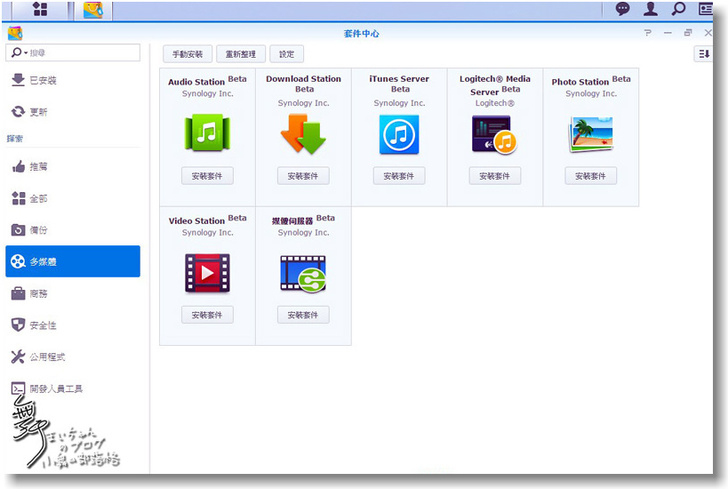Screen dimensions: 728x489
Task: Open the notifications chat bubble icon
Action: tap(623, 10)
